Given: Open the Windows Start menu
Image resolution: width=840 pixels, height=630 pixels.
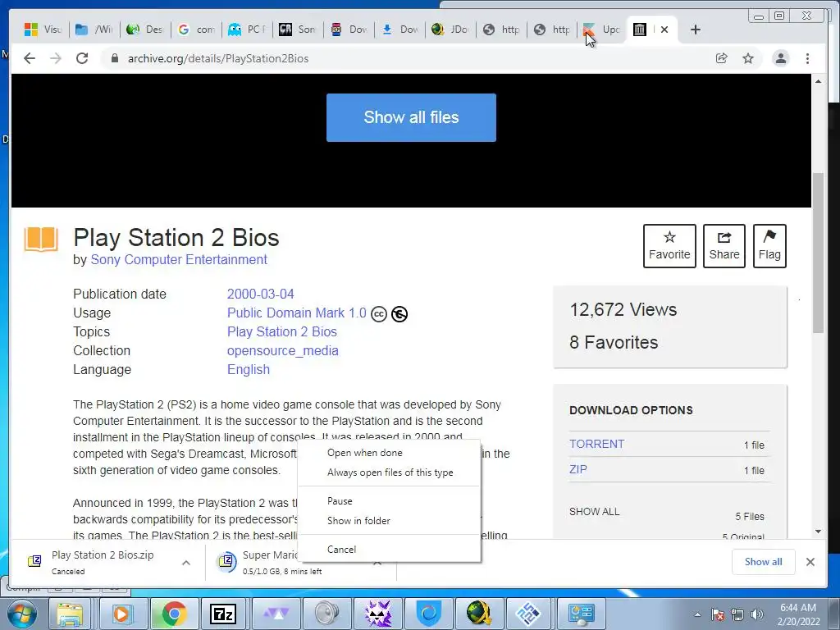Looking at the screenshot, I should point(21,614).
